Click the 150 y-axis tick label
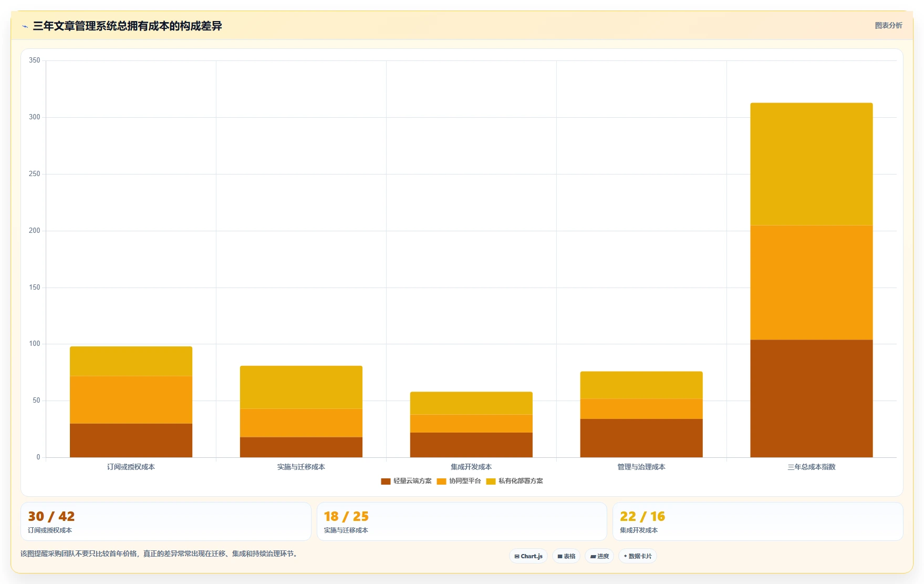This screenshot has width=924, height=584. tap(35, 288)
